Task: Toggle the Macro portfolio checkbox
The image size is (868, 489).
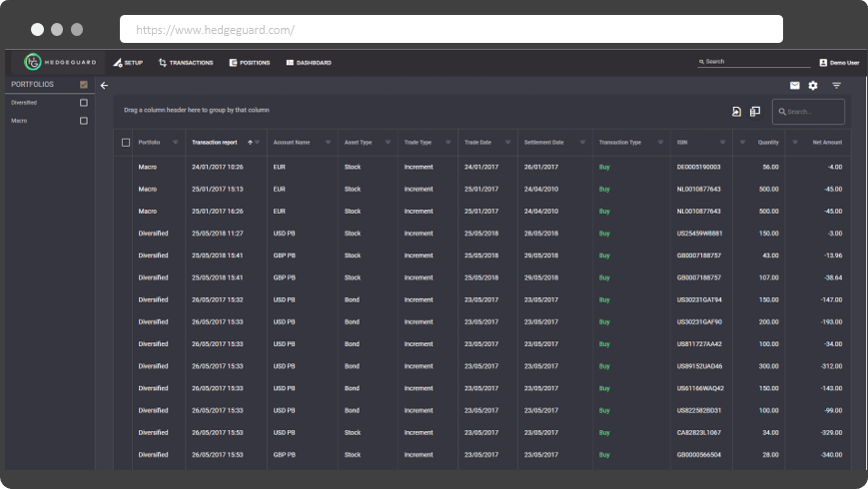Action: [84, 121]
